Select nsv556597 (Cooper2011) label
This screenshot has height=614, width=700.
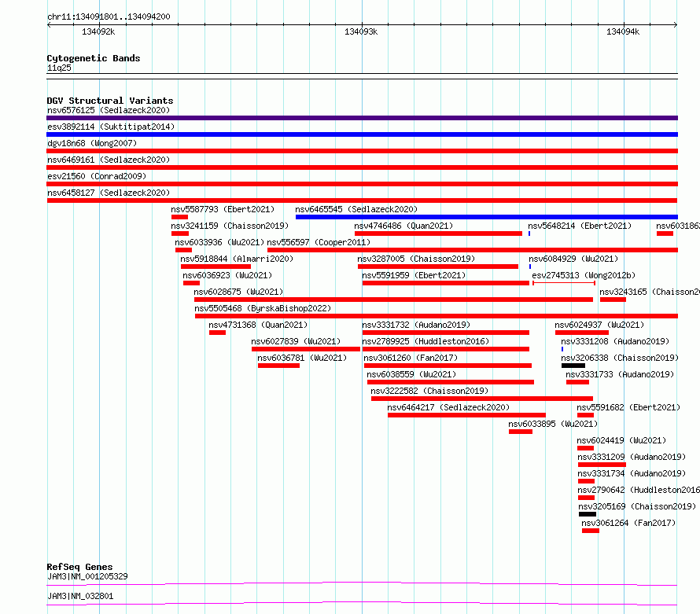pyautogui.click(x=319, y=242)
